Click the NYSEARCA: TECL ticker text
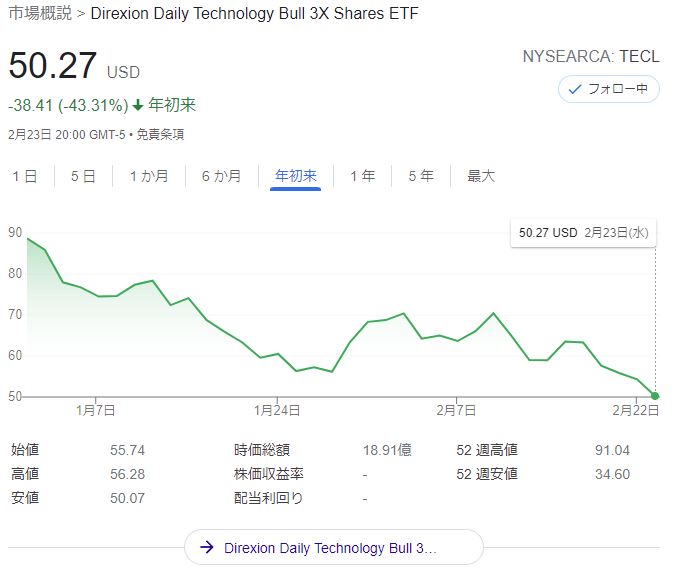This screenshot has width=678, height=572. pyautogui.click(x=591, y=56)
